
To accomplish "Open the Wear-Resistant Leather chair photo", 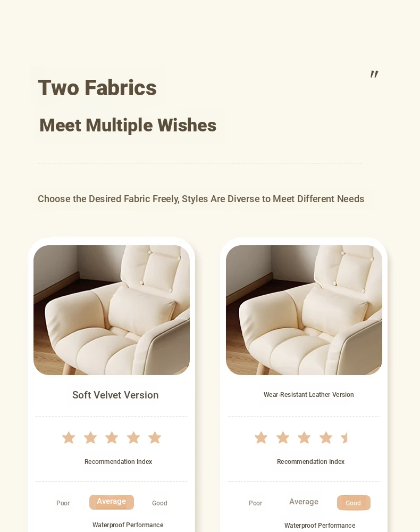I will (x=304, y=310).
